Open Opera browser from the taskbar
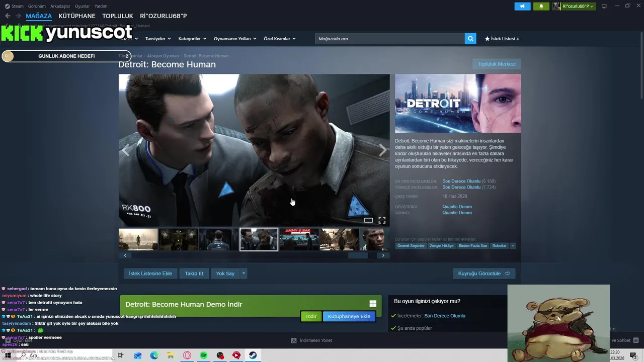This screenshot has width=644, height=362. (187, 355)
